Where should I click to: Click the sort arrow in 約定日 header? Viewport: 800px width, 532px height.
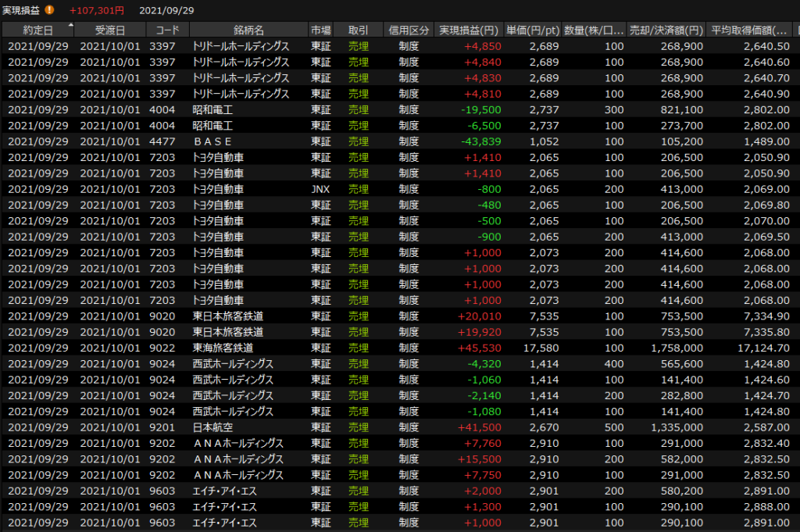(x=71, y=26)
